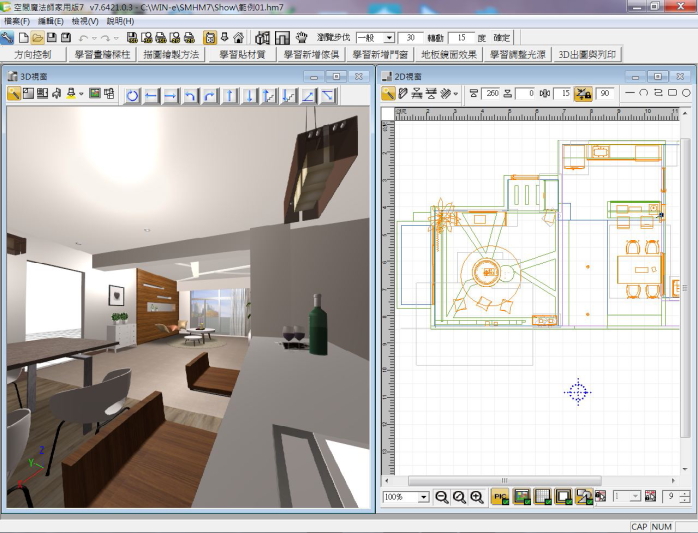
Task: Zoom in on the 2D view with the plus magnifier
Action: [477, 496]
